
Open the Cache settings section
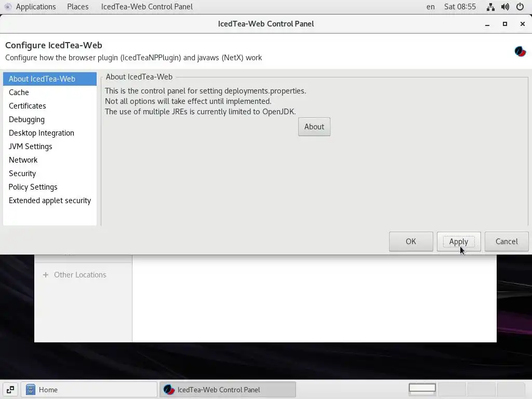pyautogui.click(x=50, y=92)
